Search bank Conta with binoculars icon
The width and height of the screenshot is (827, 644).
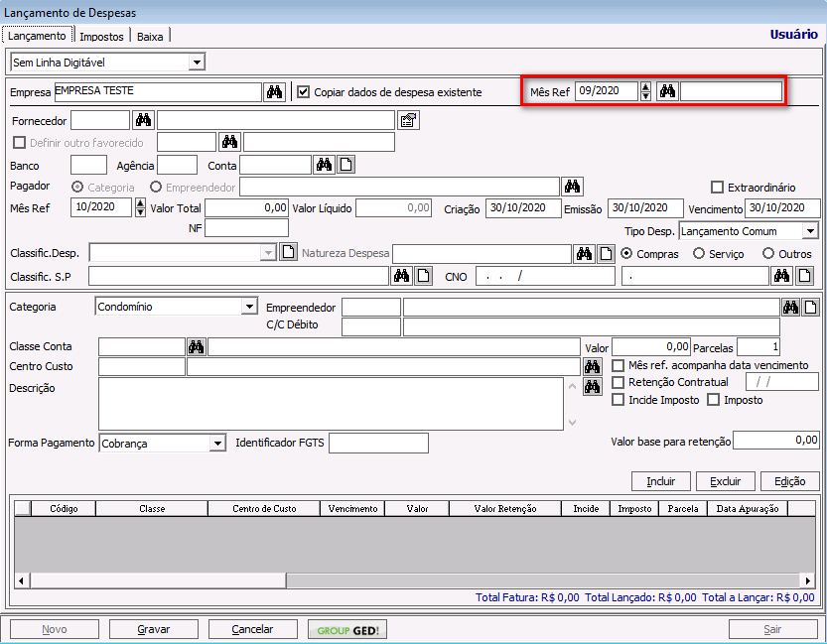click(324, 165)
